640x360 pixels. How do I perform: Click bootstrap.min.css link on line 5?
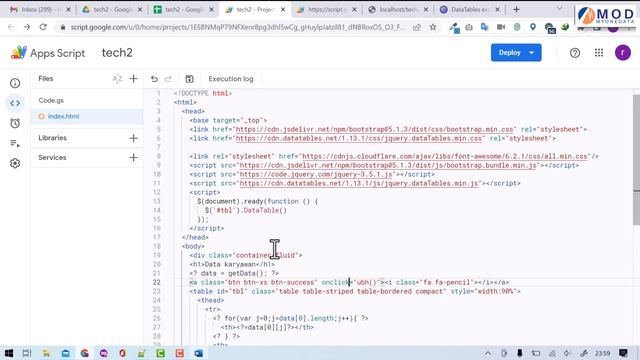click(374, 129)
